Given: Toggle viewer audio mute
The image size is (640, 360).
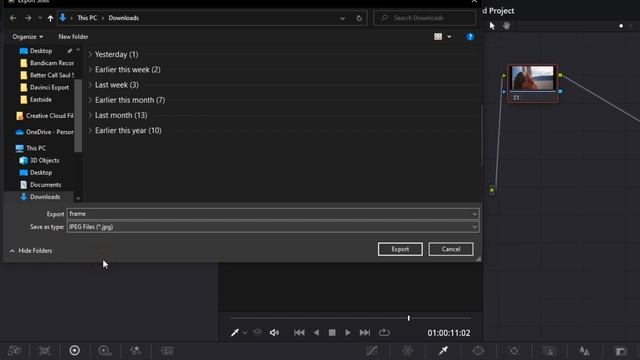Looking at the screenshot, I should [274, 333].
